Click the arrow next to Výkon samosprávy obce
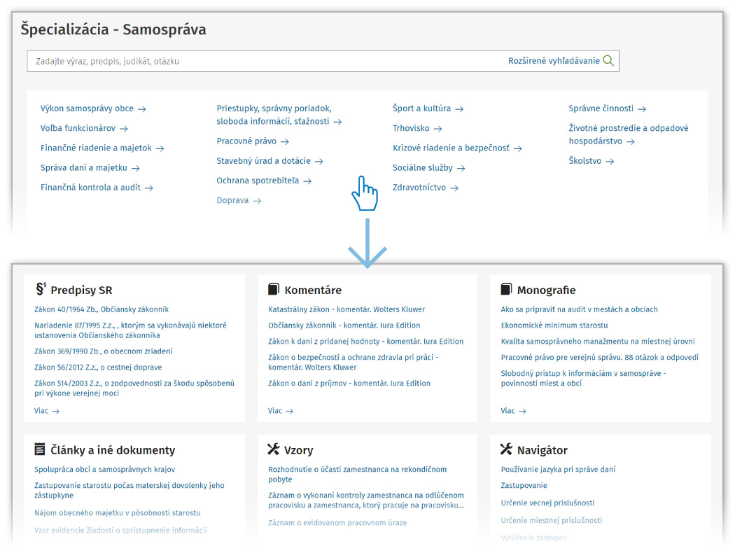Image resolution: width=735 pixels, height=560 pixels. [142, 109]
